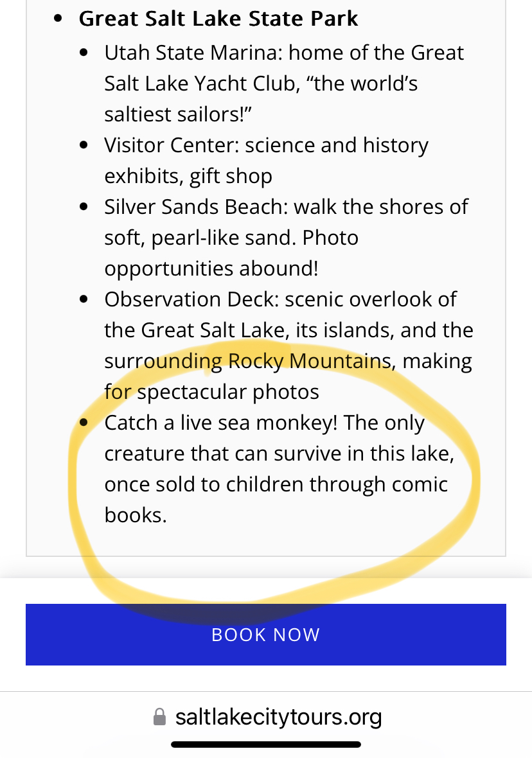Tap the bullet before Utah State Marina

pos(84,53)
